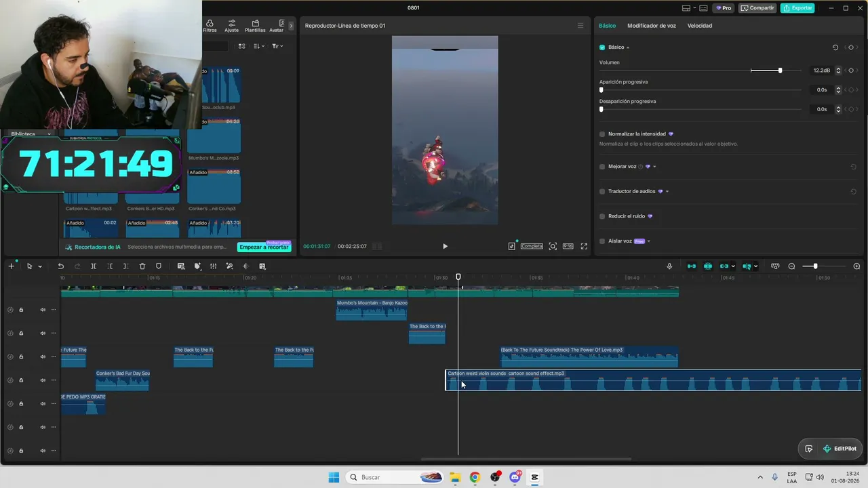Enter fullscreen preview mode
Image resolution: width=868 pixels, height=488 pixels.
(584, 246)
